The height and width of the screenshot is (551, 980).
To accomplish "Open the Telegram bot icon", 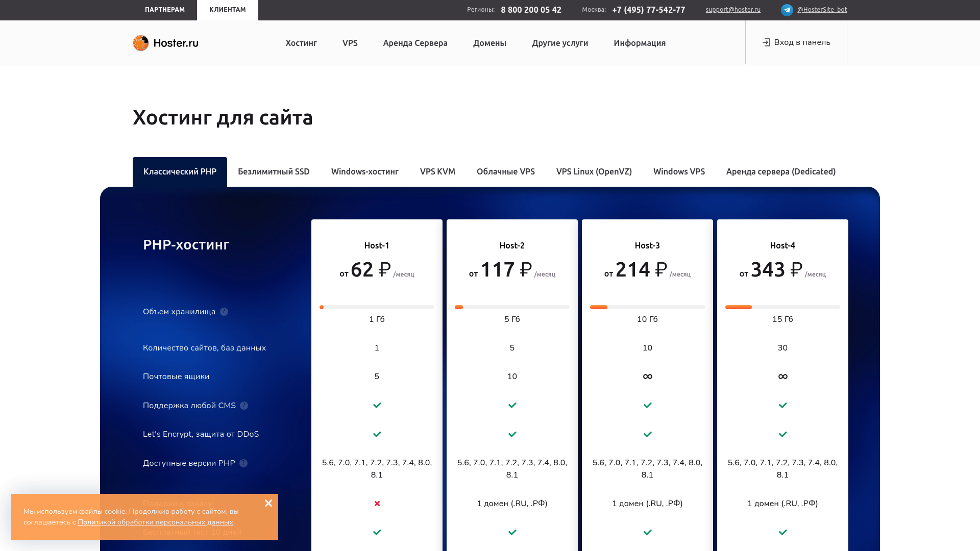I will (787, 10).
